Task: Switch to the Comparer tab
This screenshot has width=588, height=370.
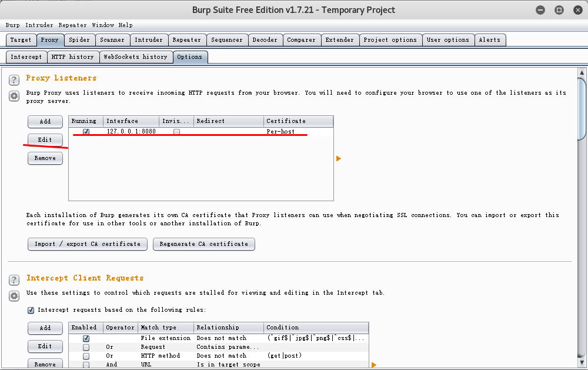Action: pyautogui.click(x=302, y=40)
